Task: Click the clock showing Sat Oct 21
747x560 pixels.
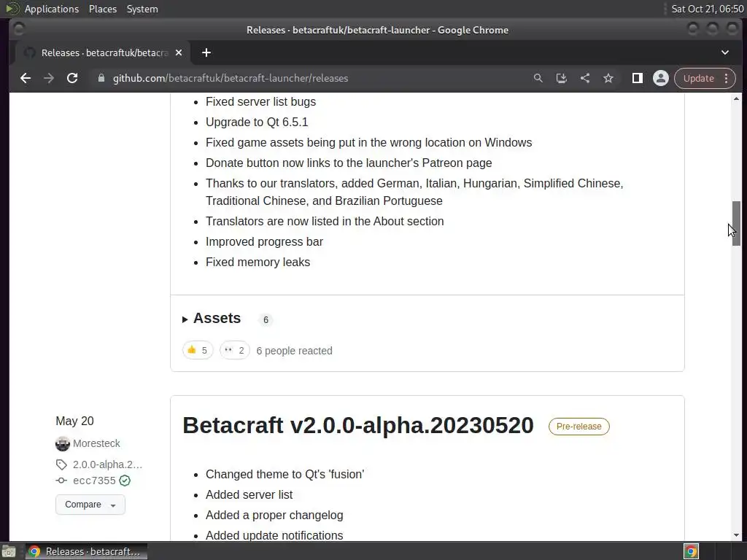Action: pos(708,9)
